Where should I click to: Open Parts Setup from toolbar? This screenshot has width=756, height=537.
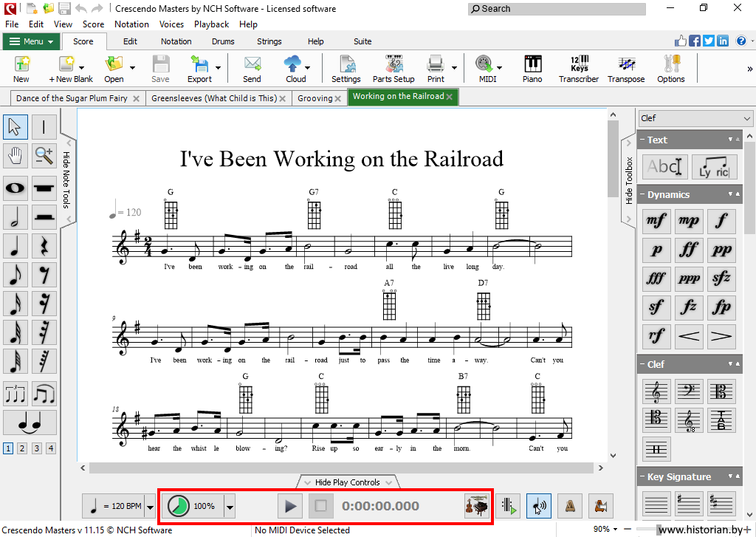(393, 69)
